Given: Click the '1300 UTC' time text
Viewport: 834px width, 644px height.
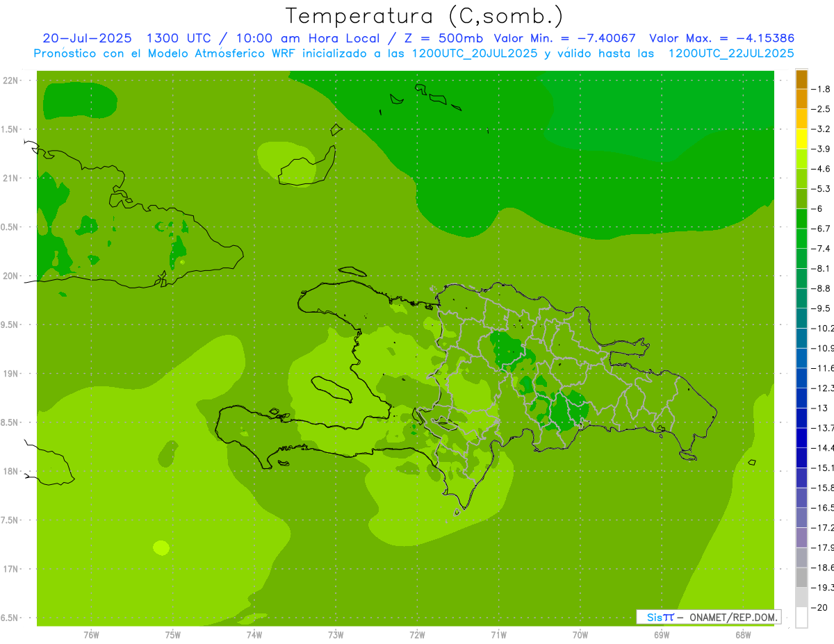Looking at the screenshot, I should pyautogui.click(x=177, y=38).
